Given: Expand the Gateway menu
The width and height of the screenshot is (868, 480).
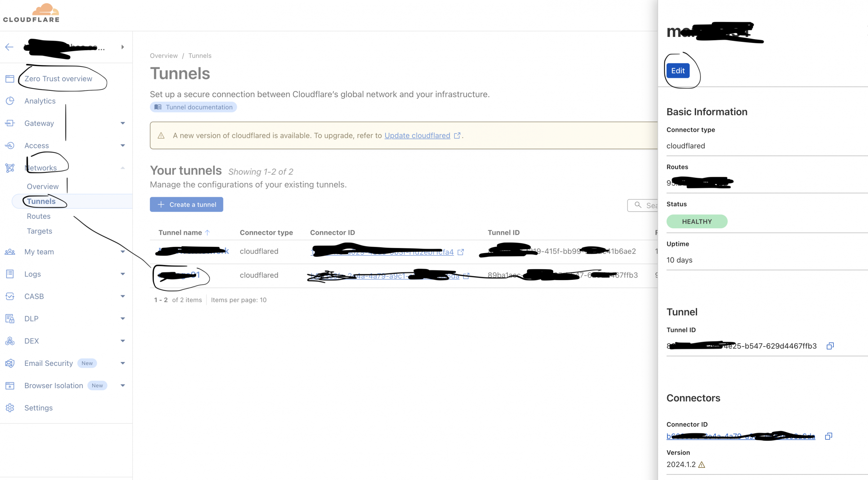Looking at the screenshot, I should 123,123.
